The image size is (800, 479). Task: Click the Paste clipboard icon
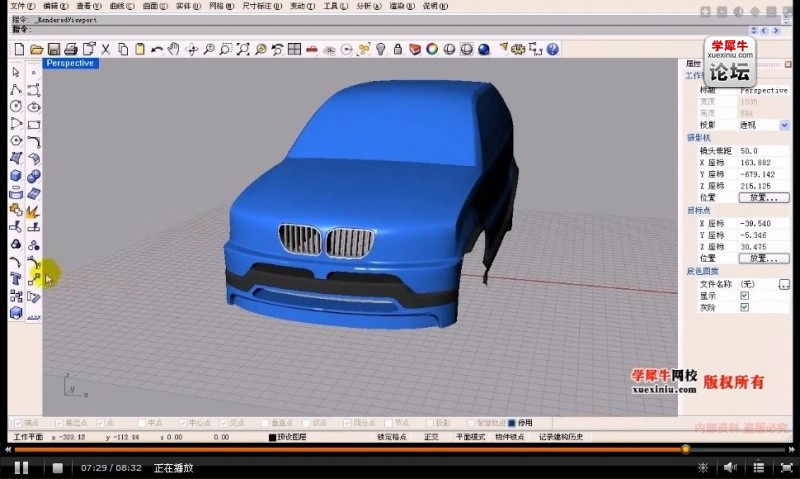[140, 49]
